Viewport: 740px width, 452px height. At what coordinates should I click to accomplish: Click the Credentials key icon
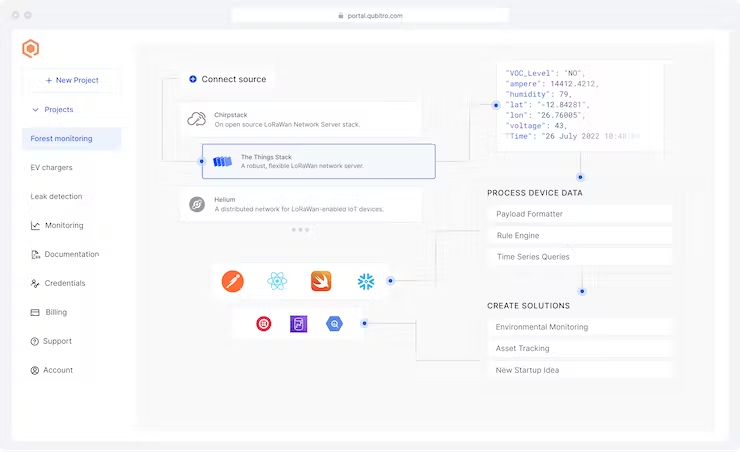coord(35,284)
